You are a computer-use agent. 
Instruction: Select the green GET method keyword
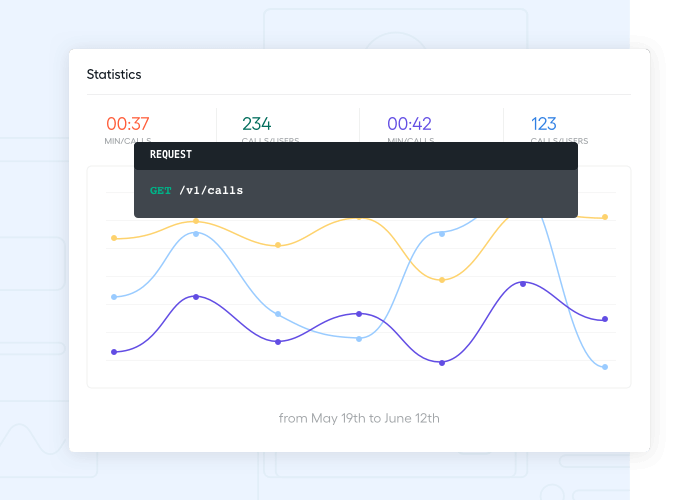click(161, 190)
